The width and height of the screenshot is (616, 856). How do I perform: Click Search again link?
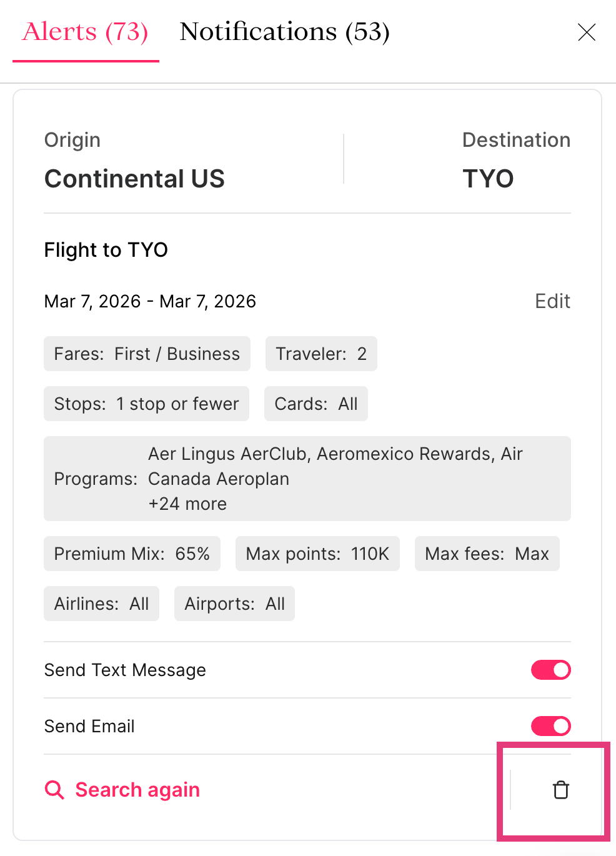pos(137,790)
